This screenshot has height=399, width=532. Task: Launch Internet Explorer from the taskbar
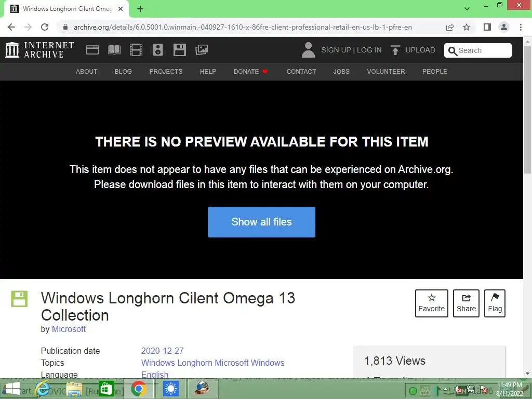(x=43, y=389)
